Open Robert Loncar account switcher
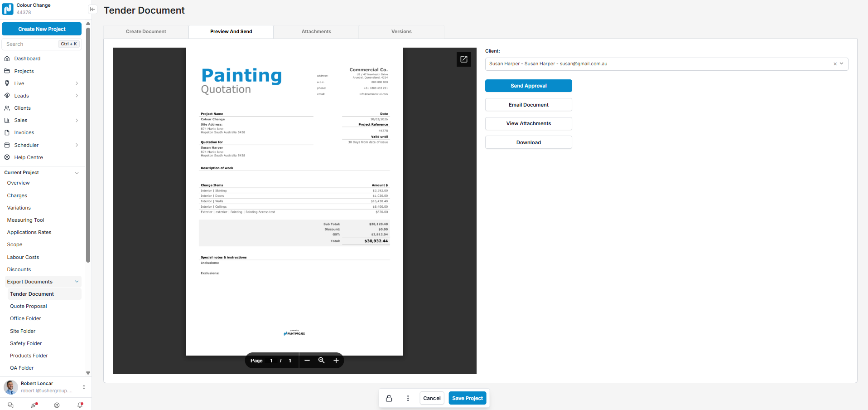 click(x=84, y=387)
